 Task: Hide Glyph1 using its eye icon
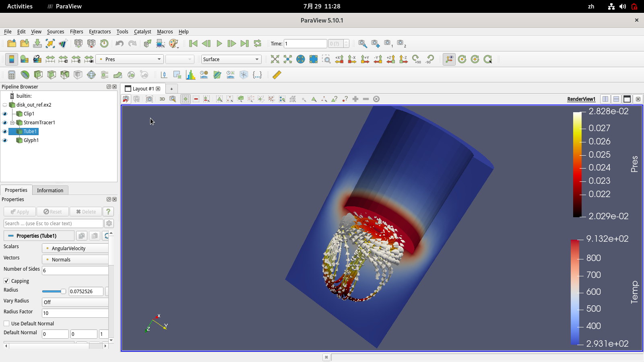[5, 140]
